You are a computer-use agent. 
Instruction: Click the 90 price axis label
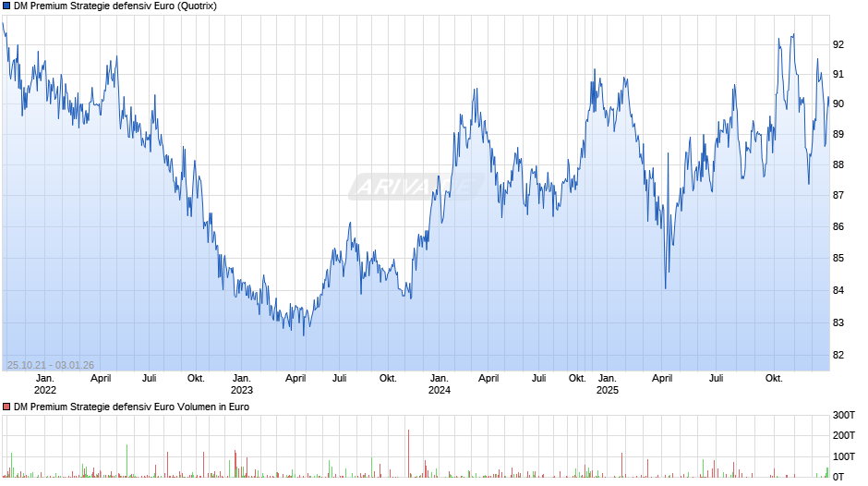point(838,104)
